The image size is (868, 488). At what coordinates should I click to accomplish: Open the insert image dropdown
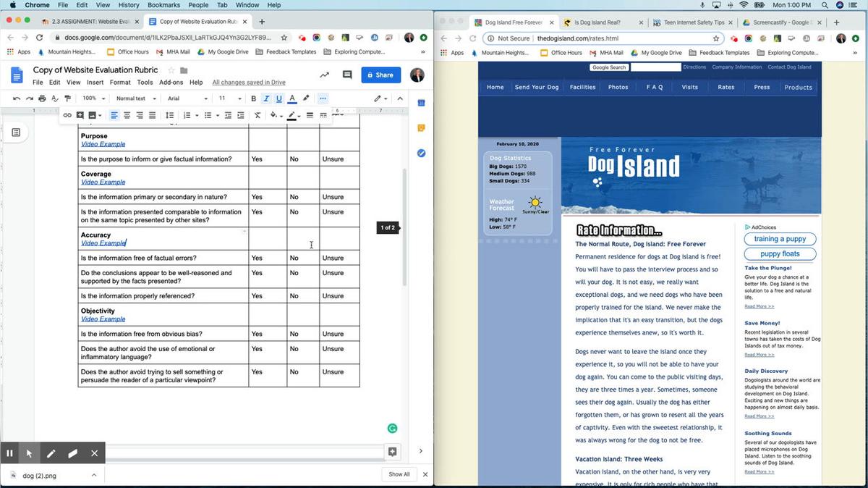coord(94,115)
